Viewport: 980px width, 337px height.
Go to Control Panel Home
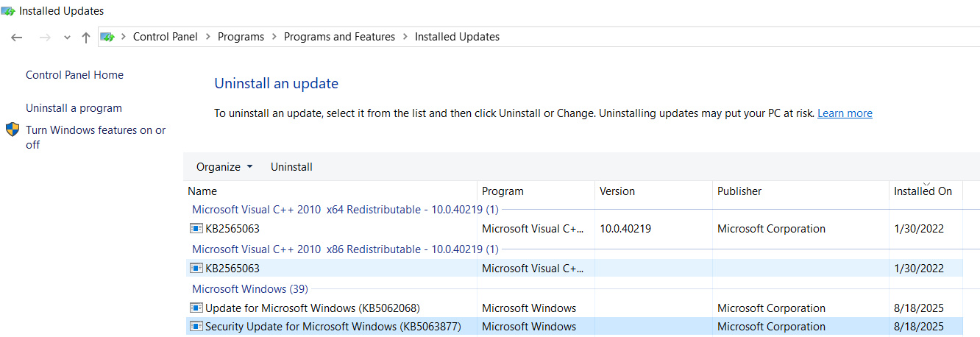74,75
